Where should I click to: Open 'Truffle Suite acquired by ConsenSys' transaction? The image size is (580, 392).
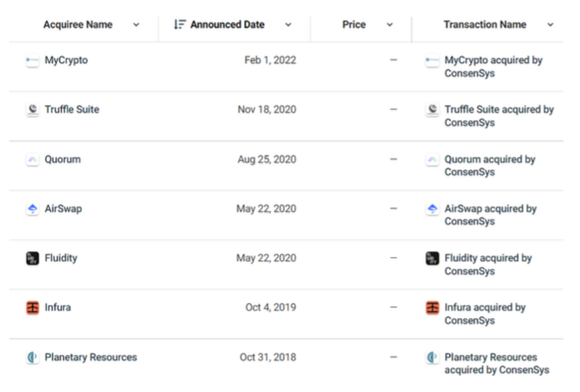click(x=499, y=116)
